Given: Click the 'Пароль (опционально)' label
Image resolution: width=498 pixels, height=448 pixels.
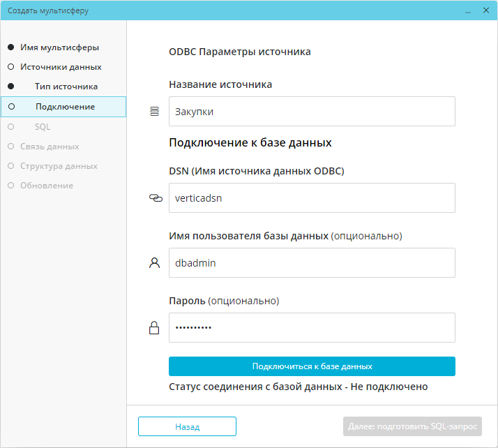Looking at the screenshot, I should coord(224,301).
